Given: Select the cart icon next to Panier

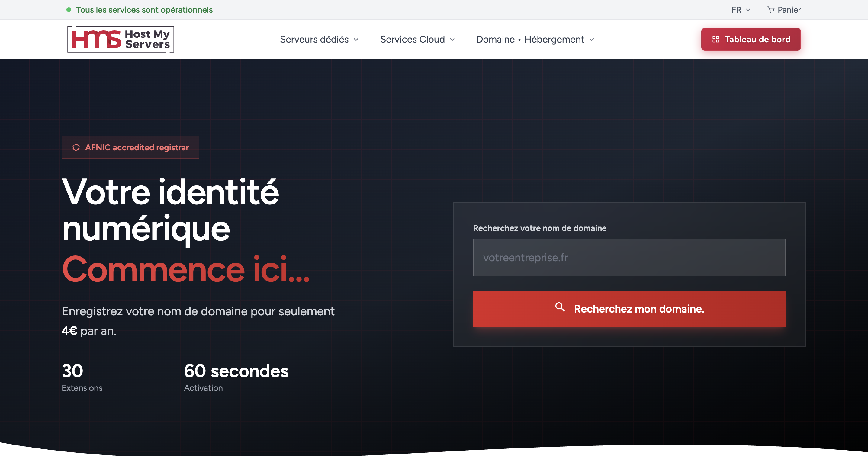Looking at the screenshot, I should point(771,9).
